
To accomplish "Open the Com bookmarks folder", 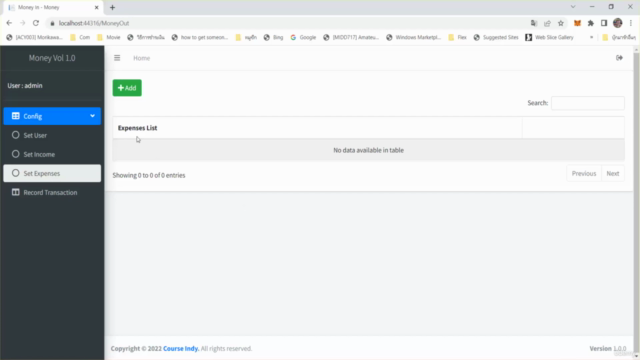I will tap(80, 37).
